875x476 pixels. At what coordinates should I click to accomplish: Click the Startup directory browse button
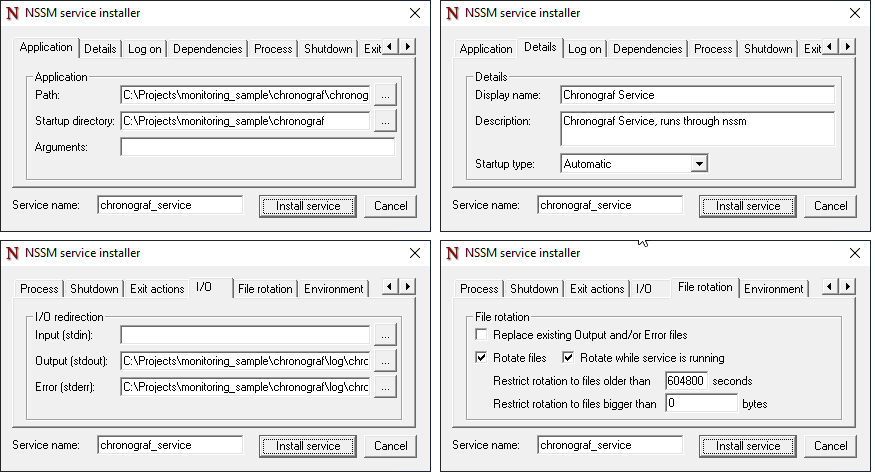[385, 121]
